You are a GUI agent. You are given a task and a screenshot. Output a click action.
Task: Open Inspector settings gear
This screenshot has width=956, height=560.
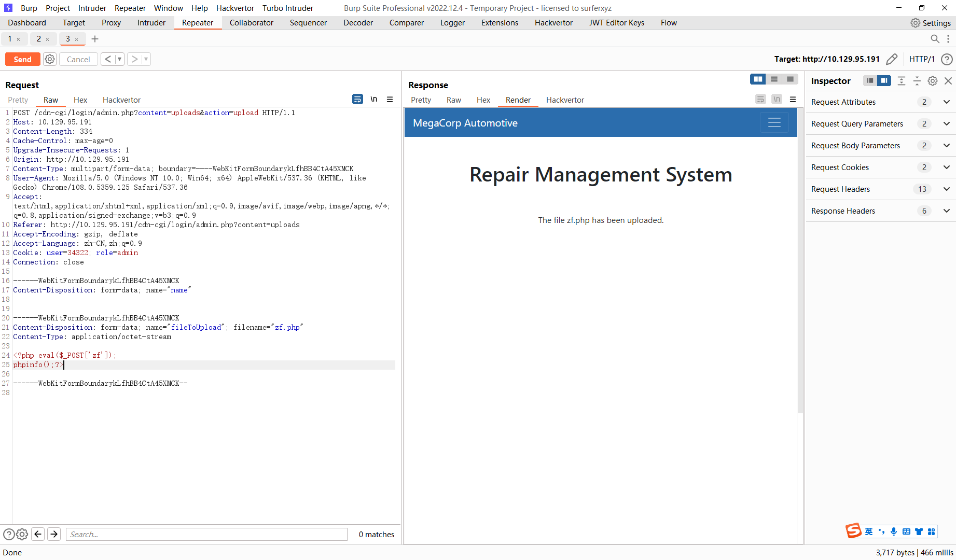(x=933, y=81)
